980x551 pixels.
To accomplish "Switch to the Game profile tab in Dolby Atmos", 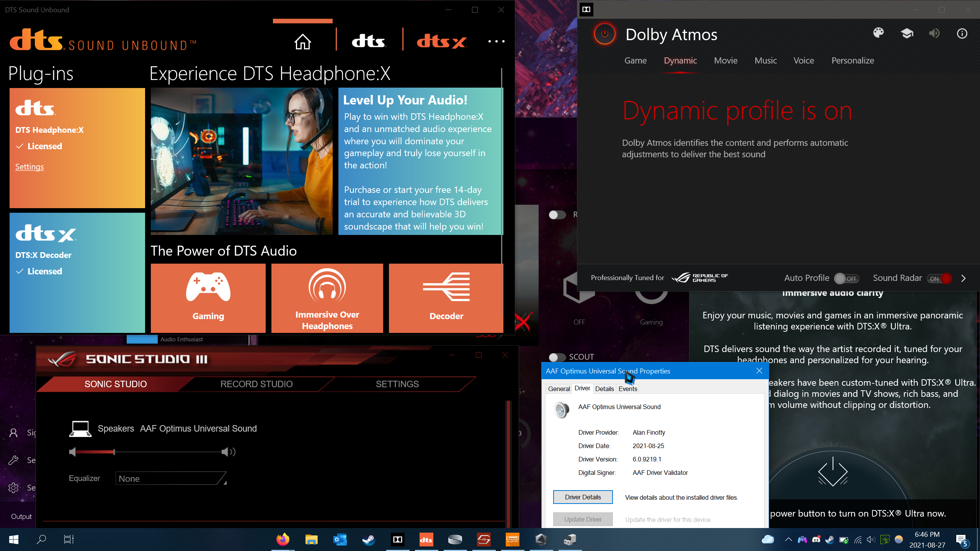I will tap(635, 60).
